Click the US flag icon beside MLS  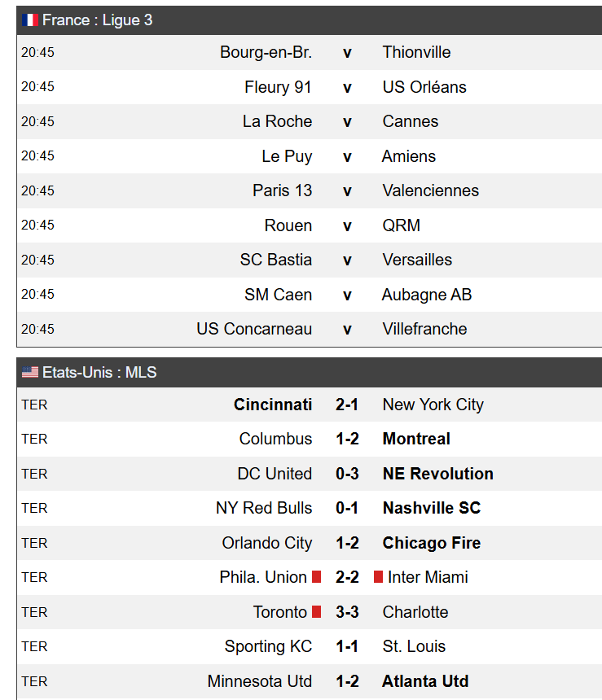30,372
